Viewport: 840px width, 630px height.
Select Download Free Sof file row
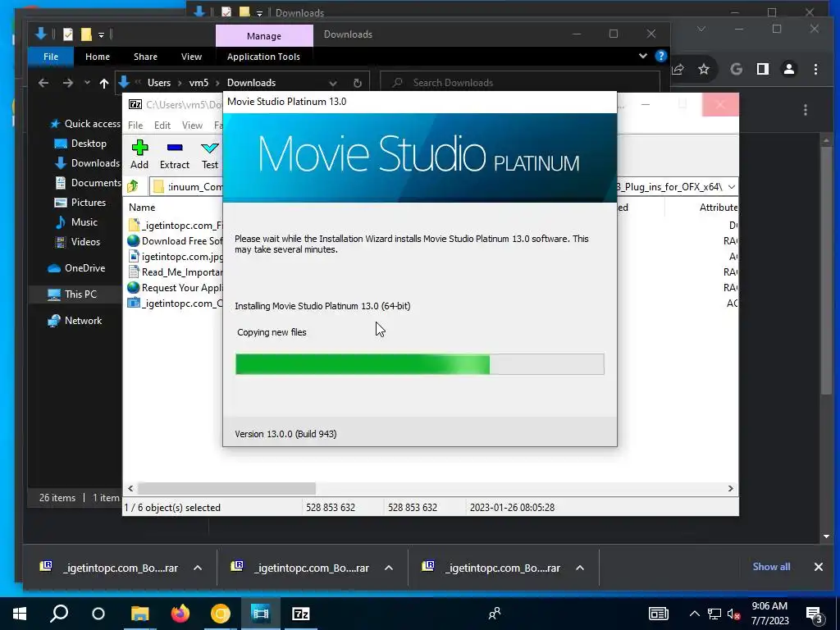(x=176, y=241)
